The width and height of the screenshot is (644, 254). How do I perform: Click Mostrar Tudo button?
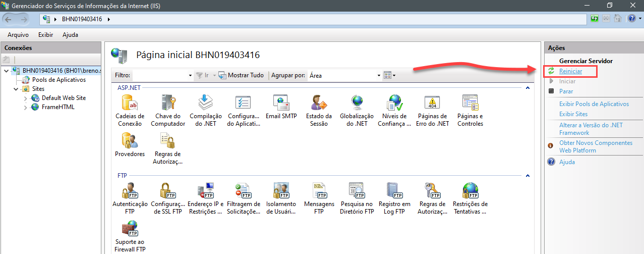click(241, 75)
